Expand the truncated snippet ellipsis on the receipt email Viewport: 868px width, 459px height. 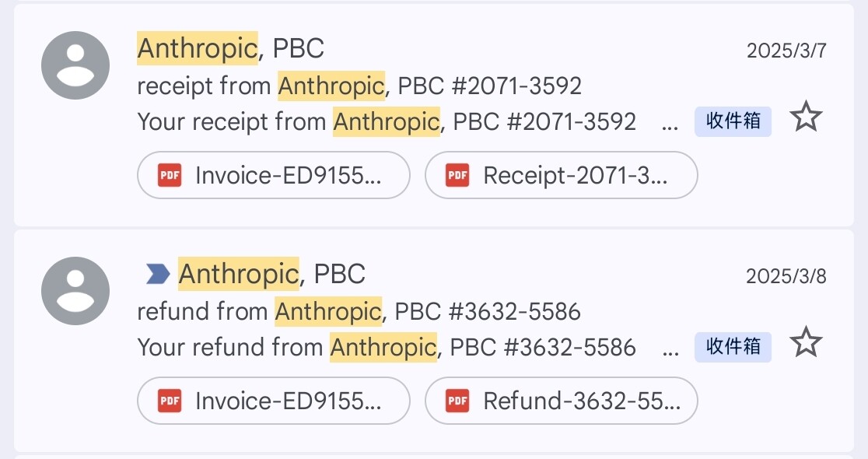[670, 126]
